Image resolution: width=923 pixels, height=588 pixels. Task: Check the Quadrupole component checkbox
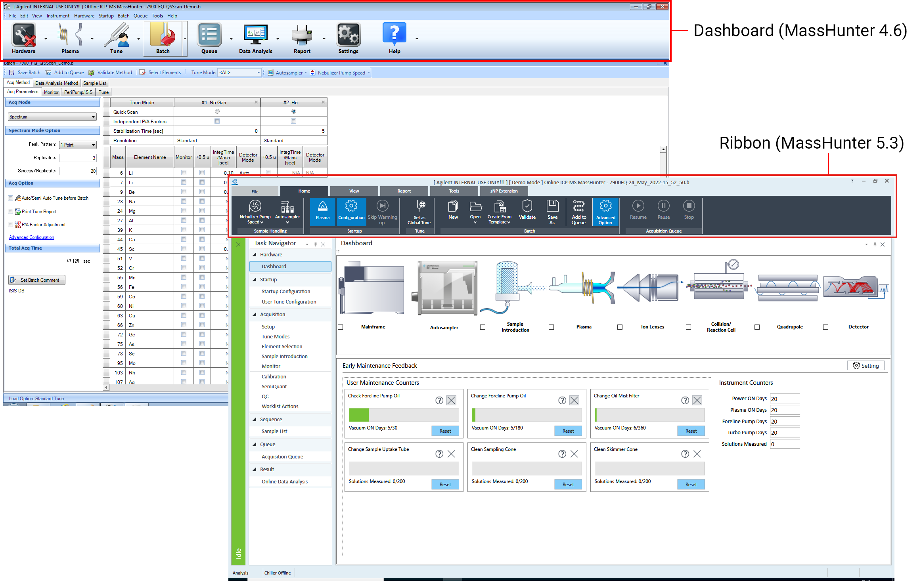(757, 327)
